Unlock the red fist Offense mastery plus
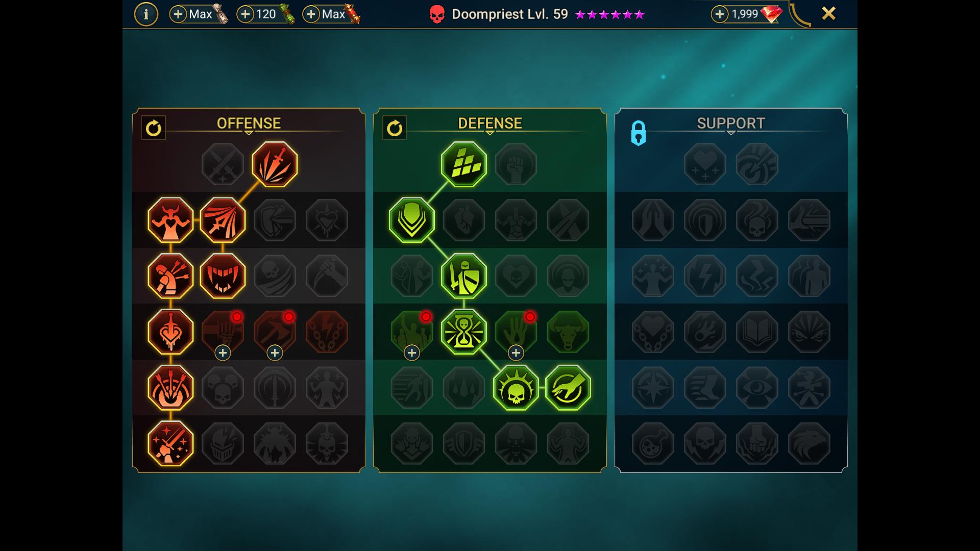 point(223,353)
